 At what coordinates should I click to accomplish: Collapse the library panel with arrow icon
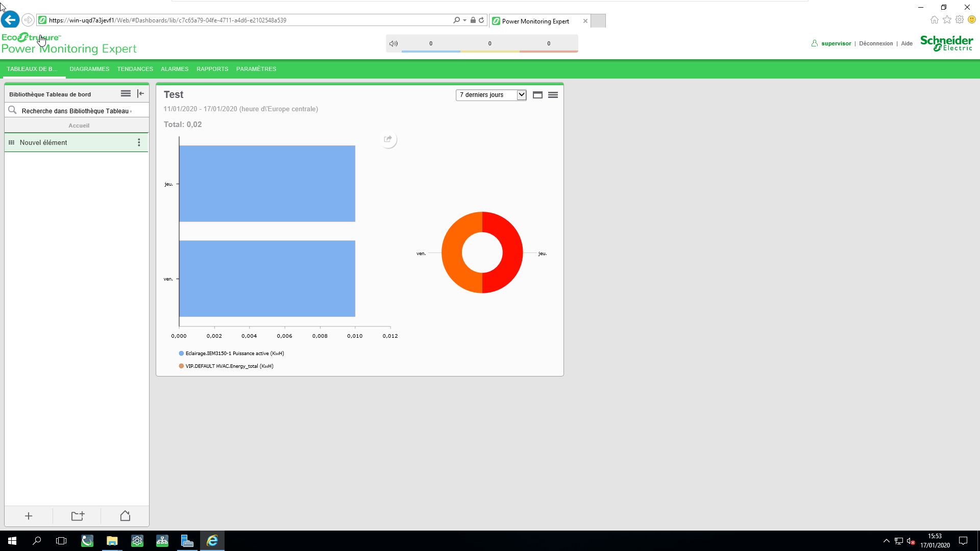141,94
